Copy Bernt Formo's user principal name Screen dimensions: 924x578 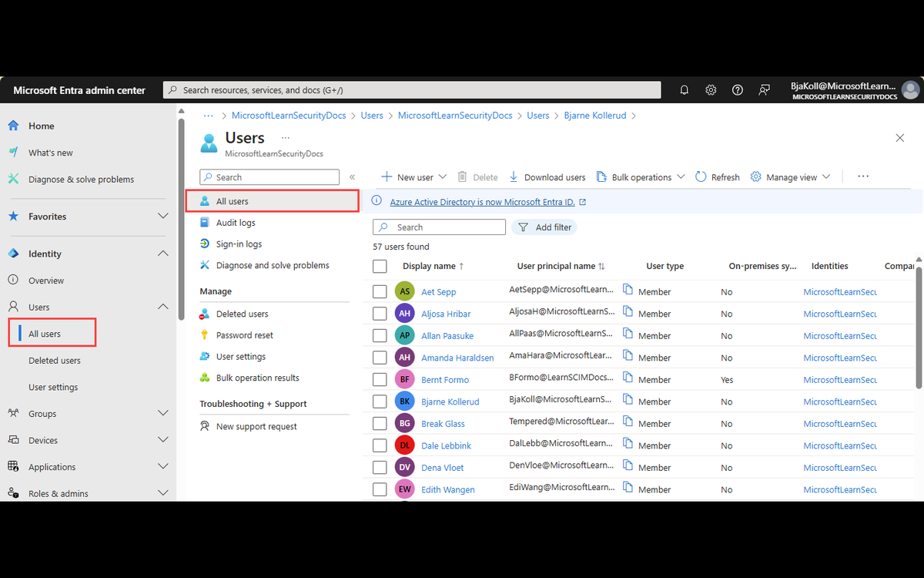628,378
